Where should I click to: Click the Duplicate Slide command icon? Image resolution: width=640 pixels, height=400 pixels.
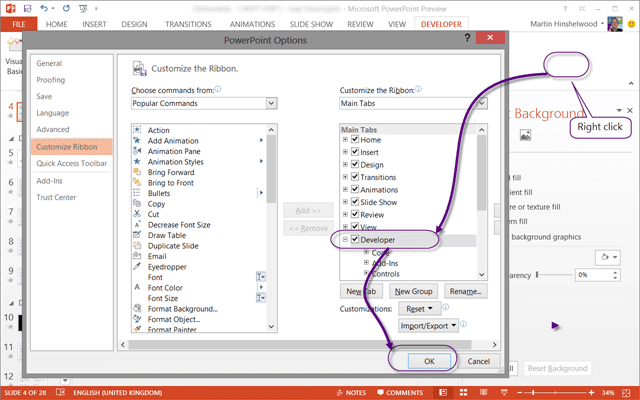pos(137,246)
